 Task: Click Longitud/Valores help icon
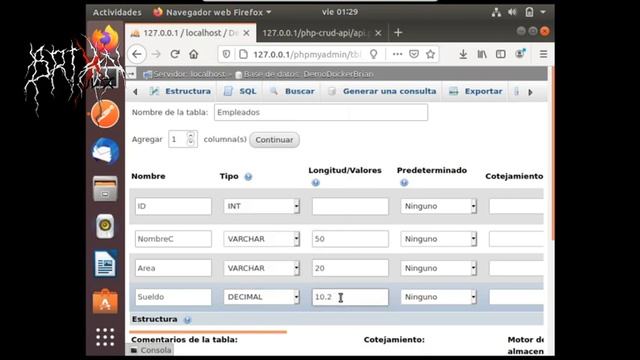(x=316, y=182)
